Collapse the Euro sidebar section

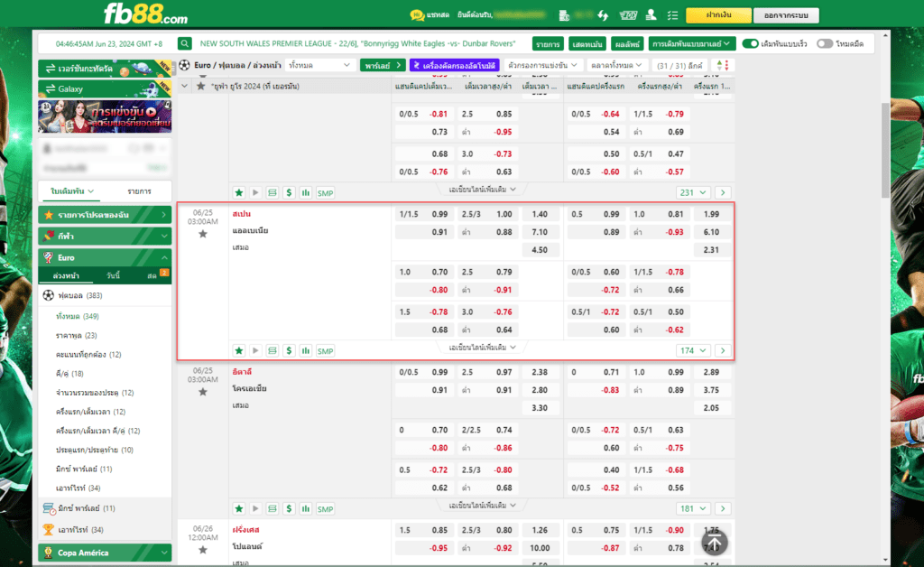click(x=105, y=257)
